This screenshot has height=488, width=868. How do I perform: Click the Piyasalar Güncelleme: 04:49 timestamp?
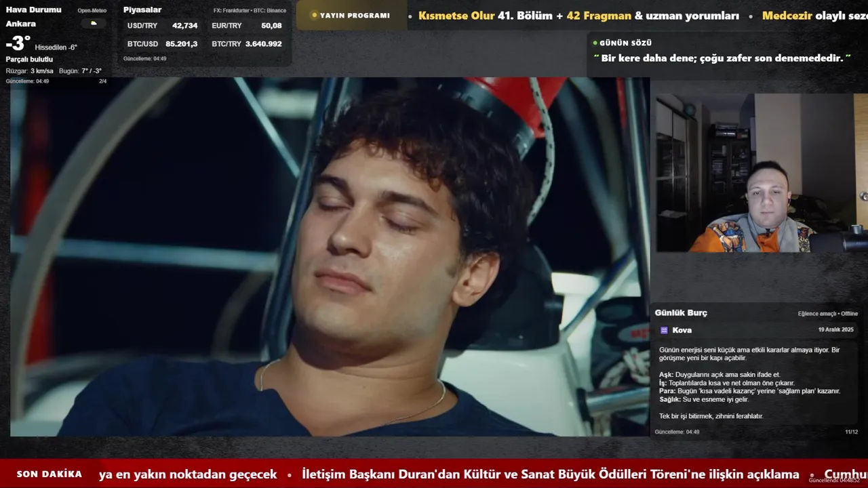(x=144, y=59)
